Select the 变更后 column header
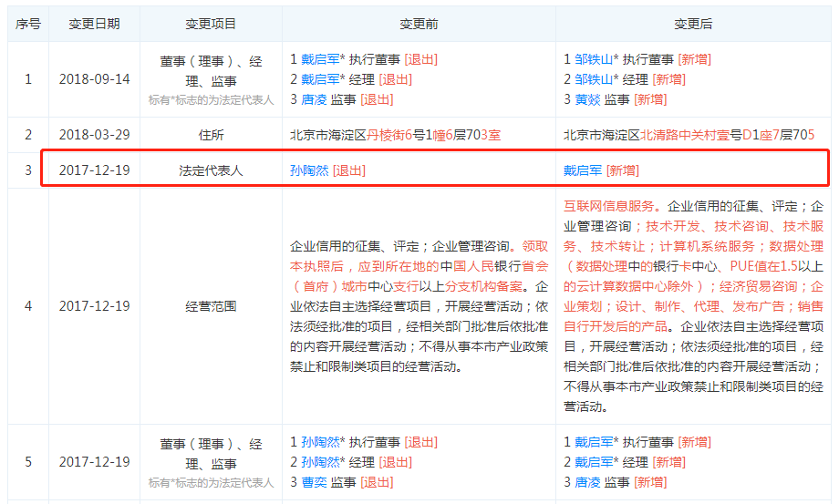The image size is (839, 504). coord(693,24)
